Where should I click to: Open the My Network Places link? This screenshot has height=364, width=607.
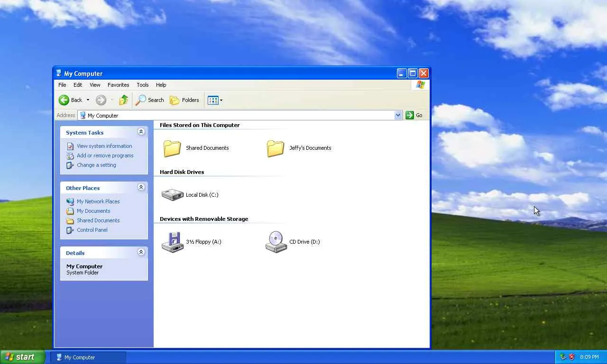tap(98, 201)
